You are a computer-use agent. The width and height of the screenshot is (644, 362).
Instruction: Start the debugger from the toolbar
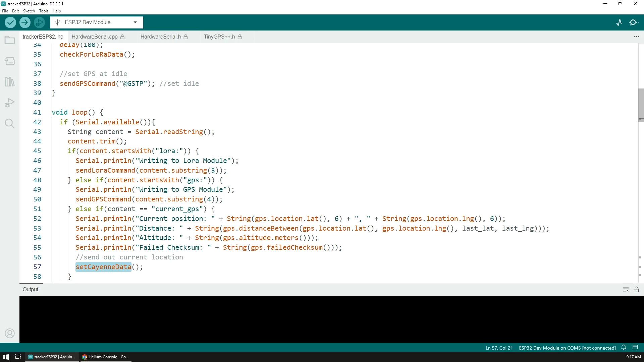39,22
